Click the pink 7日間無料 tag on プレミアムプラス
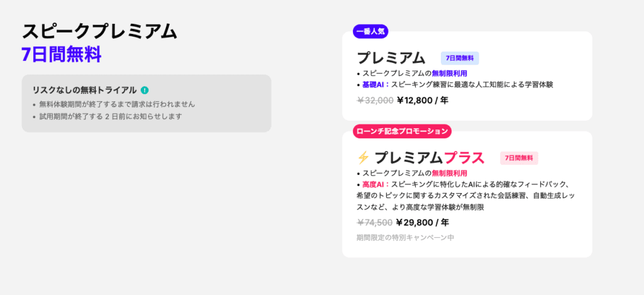644x295 pixels. [519, 158]
